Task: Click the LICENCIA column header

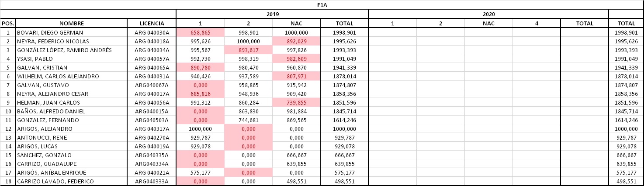Action: (x=152, y=24)
